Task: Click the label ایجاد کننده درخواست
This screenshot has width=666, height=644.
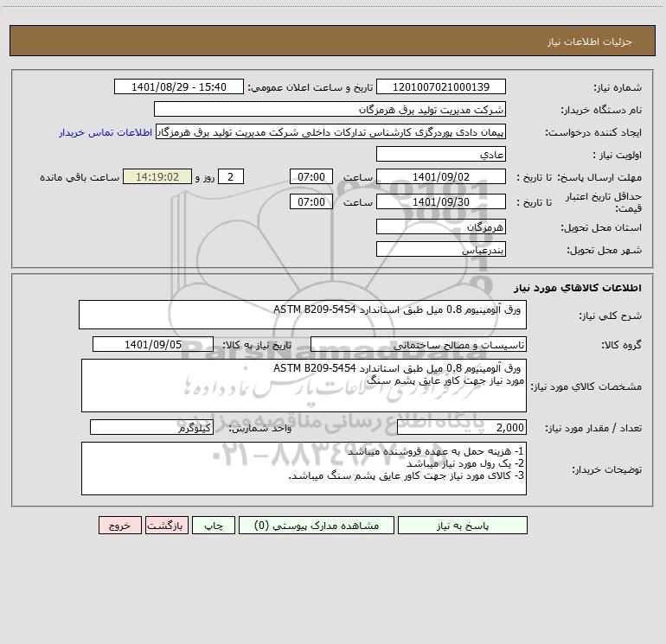Action: pyautogui.click(x=594, y=132)
